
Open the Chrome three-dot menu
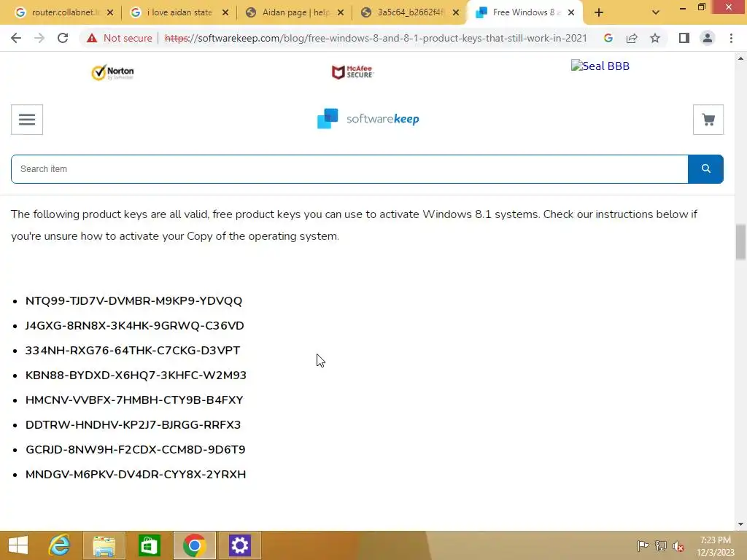[x=731, y=38]
